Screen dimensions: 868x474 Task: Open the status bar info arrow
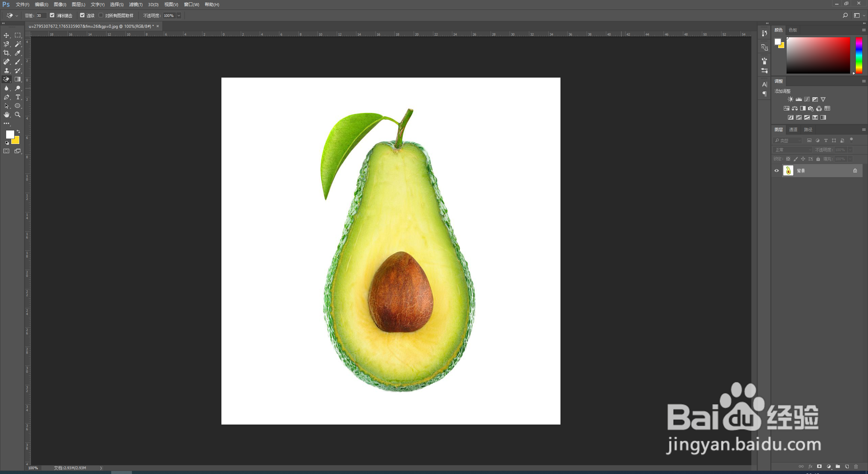tap(101, 468)
